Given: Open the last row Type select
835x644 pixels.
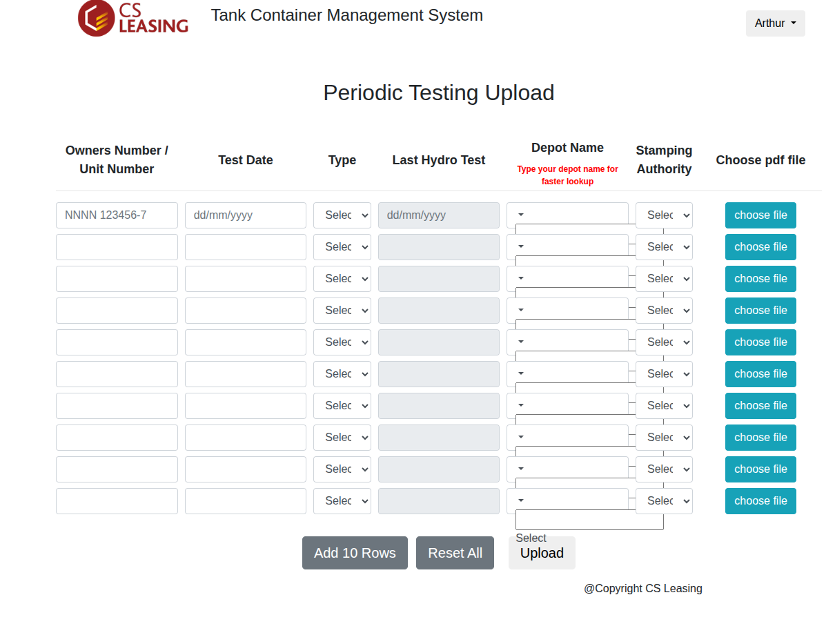Looking at the screenshot, I should (342, 501).
